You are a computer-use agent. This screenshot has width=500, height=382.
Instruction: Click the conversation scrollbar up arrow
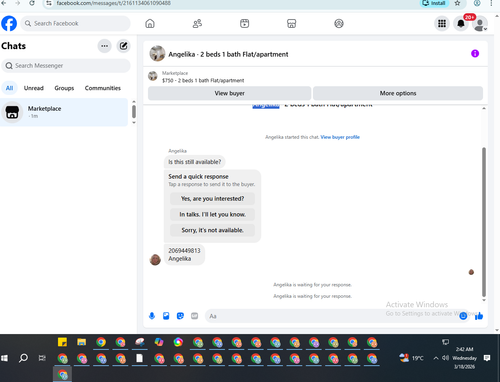tap(484, 109)
